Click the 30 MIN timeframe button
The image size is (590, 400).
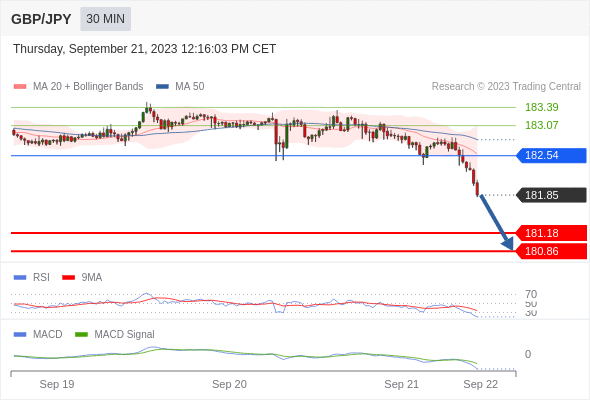pyautogui.click(x=105, y=19)
